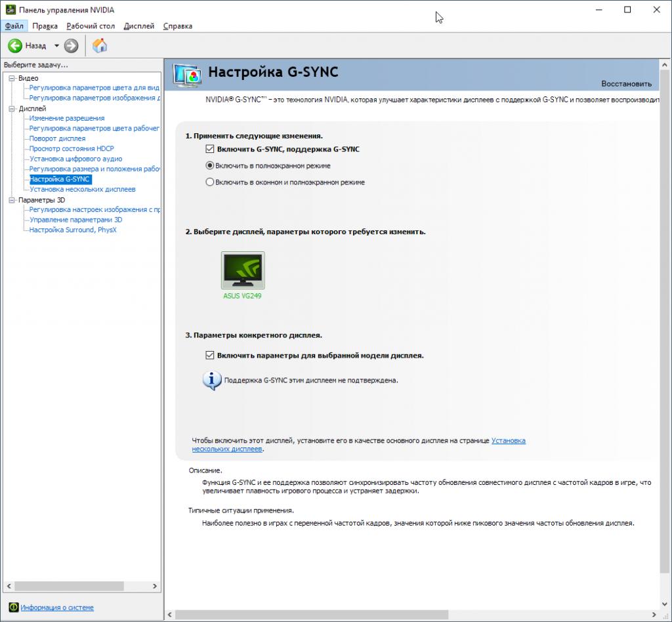Open Информация о системе link
Screen dimensions: 672x622
57,608
